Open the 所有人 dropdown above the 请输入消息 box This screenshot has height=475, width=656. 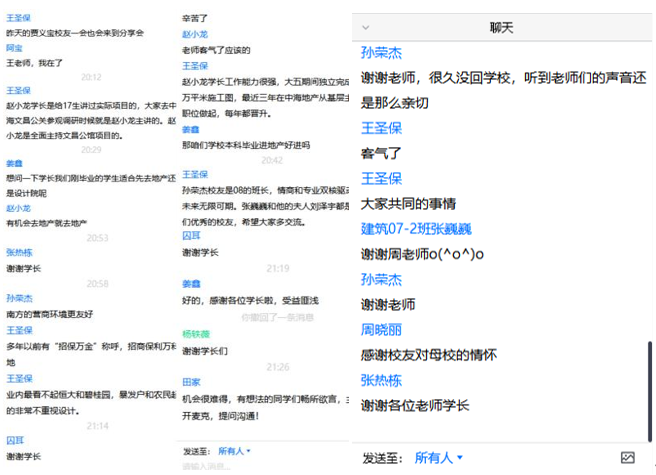[235, 451]
